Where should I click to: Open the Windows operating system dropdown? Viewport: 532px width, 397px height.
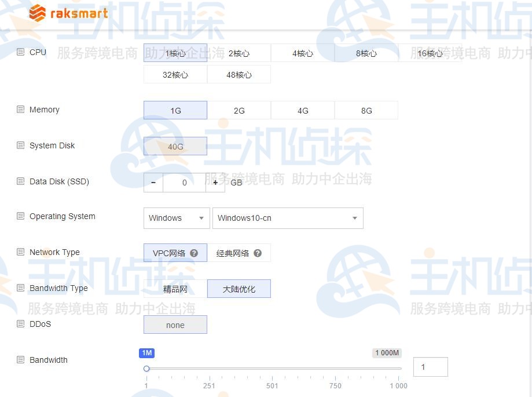pos(176,218)
